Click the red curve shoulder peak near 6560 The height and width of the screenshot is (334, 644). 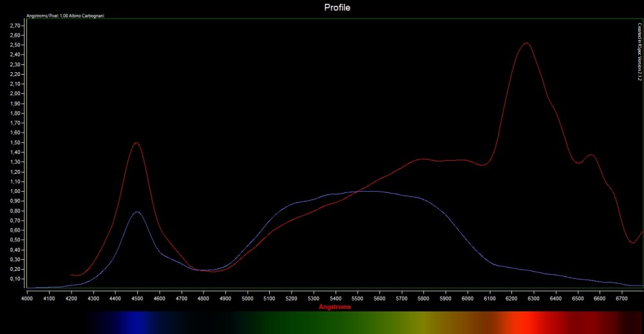click(591, 155)
